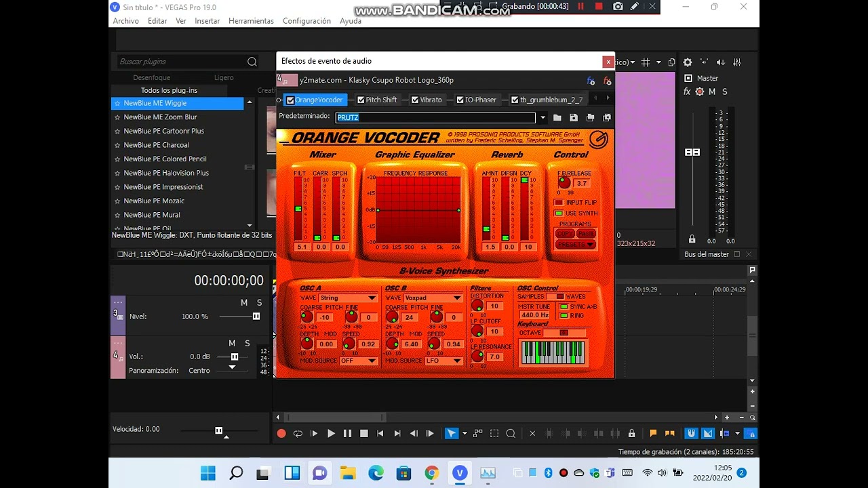Click COPY button in Programs
Viewport: 868px width, 488px height.
click(x=564, y=234)
